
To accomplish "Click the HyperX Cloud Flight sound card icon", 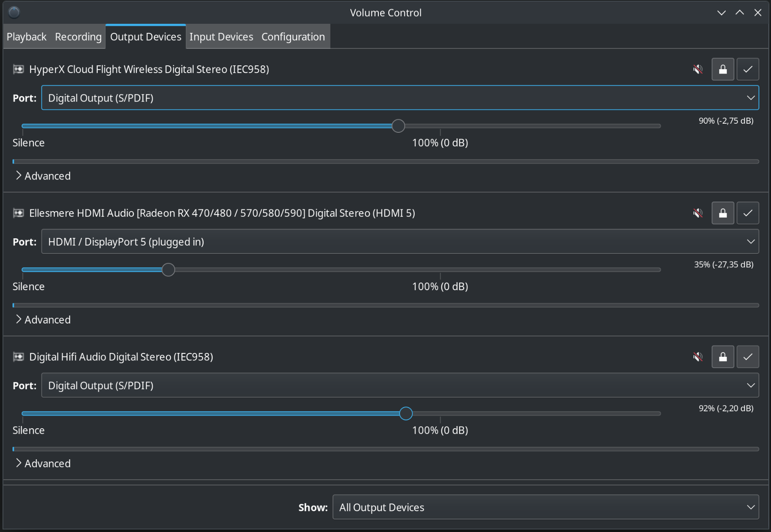I will pos(19,69).
